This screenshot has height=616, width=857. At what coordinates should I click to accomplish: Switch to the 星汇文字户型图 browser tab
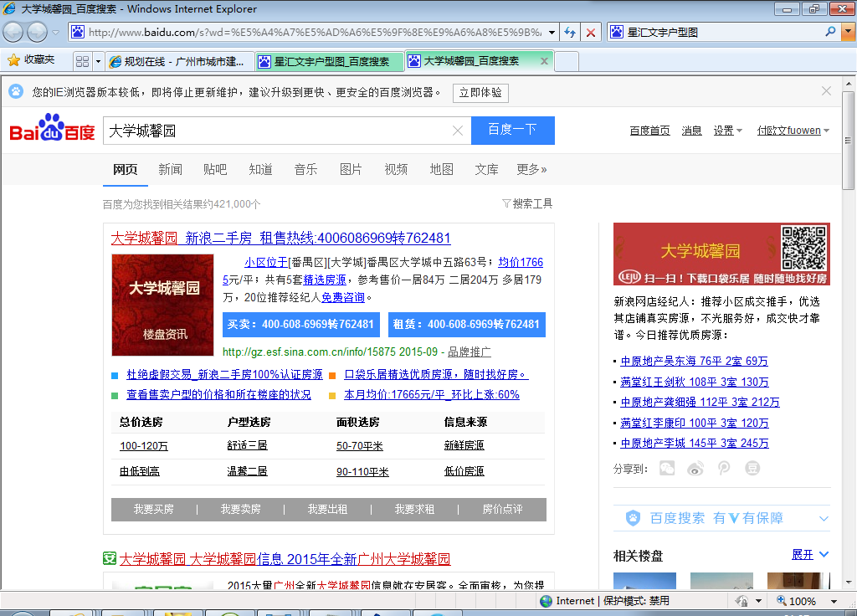click(329, 61)
